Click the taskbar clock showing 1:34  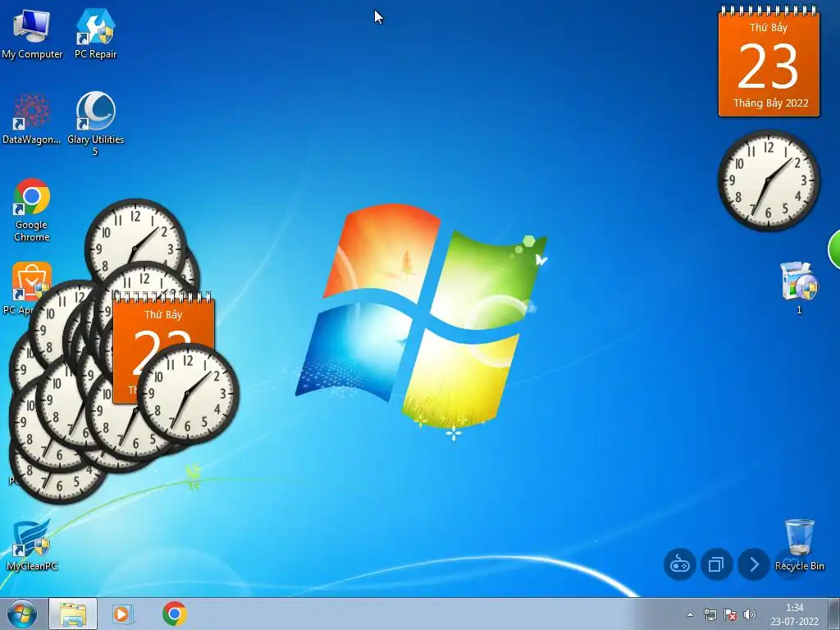coord(794,614)
